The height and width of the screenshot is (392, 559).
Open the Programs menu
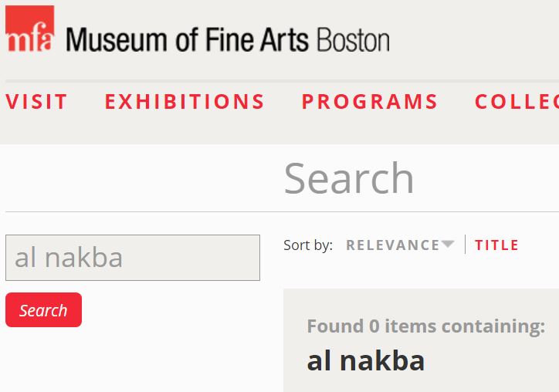[x=370, y=102]
